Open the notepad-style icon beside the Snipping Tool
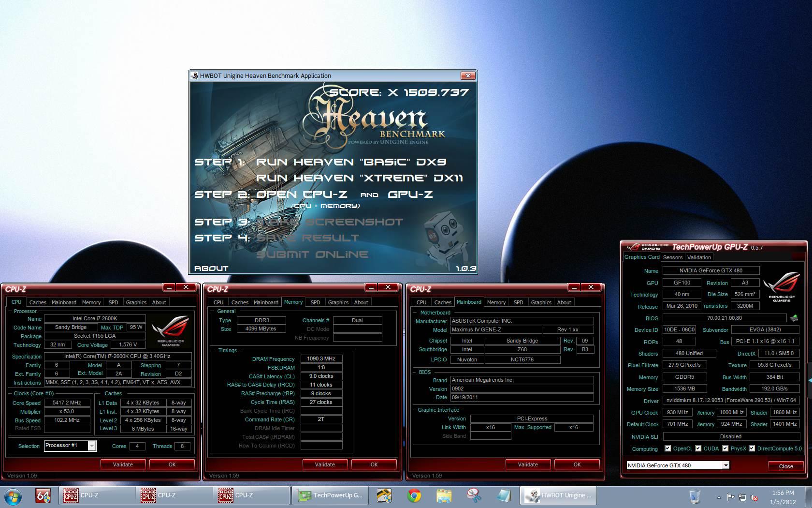The width and height of the screenshot is (812, 508). tap(503, 496)
